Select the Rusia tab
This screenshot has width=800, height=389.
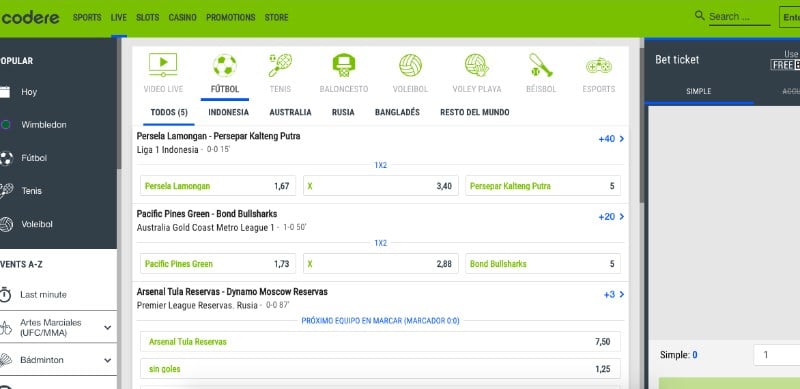343,112
